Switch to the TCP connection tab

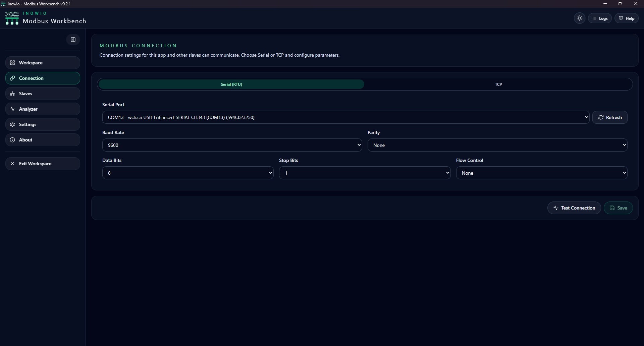pyautogui.click(x=498, y=84)
